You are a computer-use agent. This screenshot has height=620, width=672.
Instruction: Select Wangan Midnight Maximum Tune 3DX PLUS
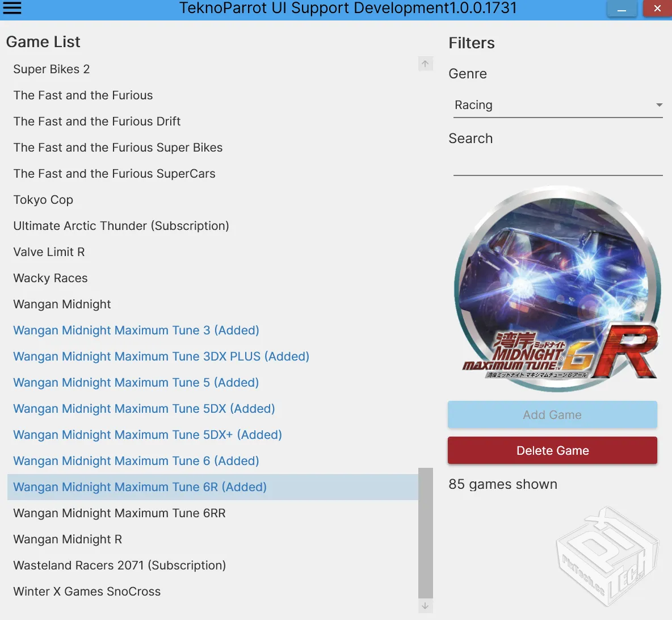point(161,357)
